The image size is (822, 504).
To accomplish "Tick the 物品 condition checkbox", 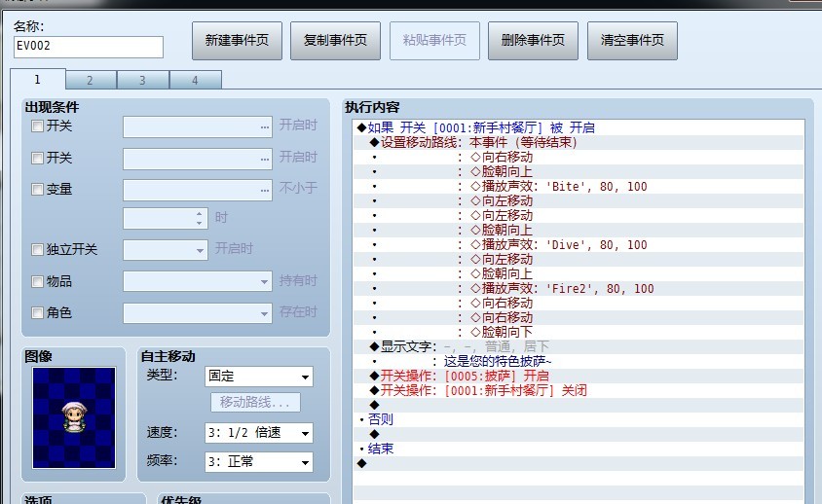I will coord(37,282).
